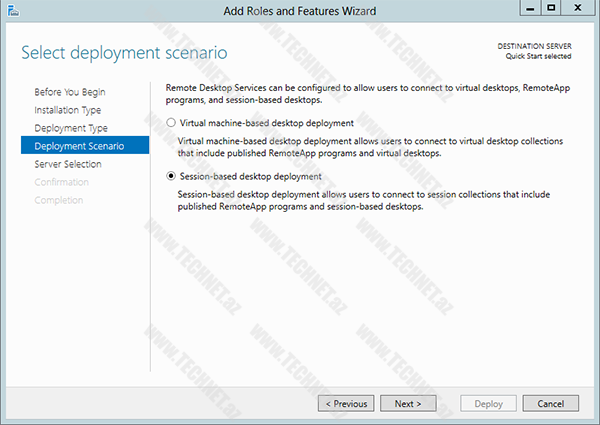Cancel the wizard
The image size is (600, 425).
550,404
